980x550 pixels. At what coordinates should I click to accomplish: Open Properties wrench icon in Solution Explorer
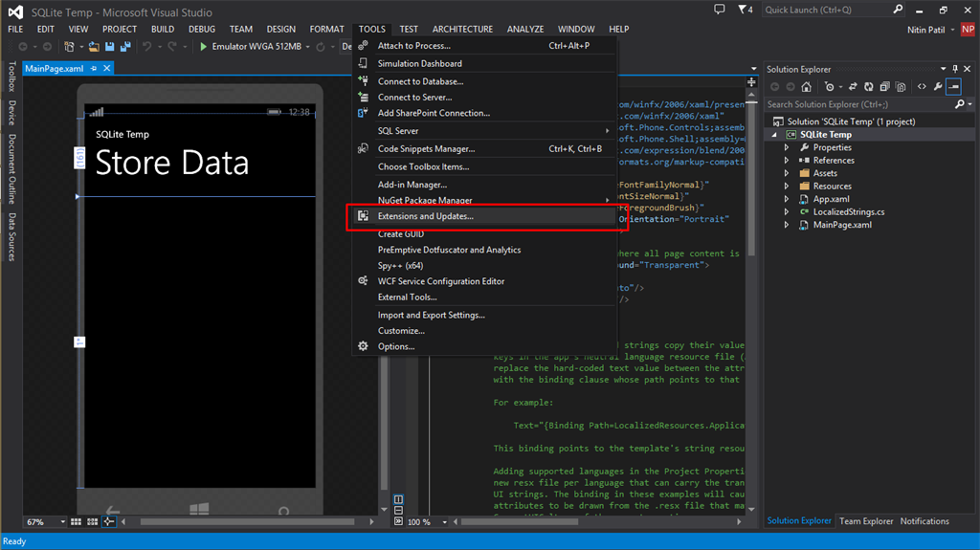pos(938,86)
